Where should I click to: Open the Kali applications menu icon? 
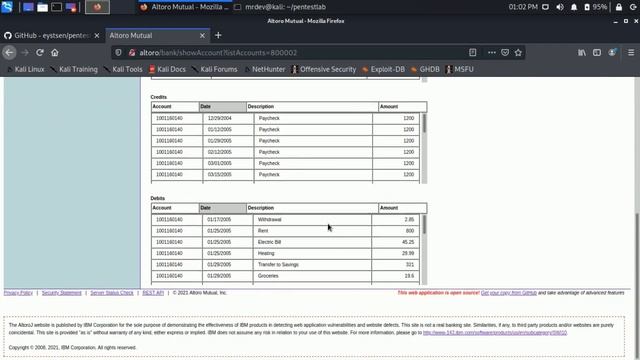tap(7, 7)
